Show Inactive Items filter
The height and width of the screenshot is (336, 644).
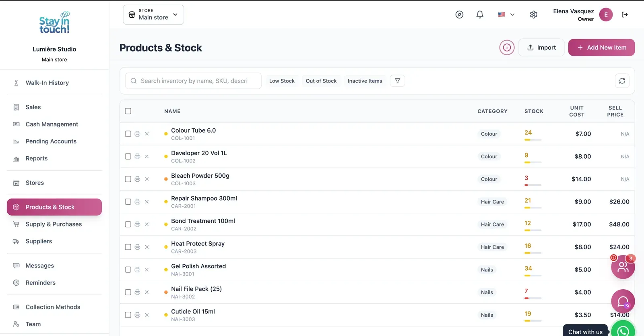click(365, 81)
